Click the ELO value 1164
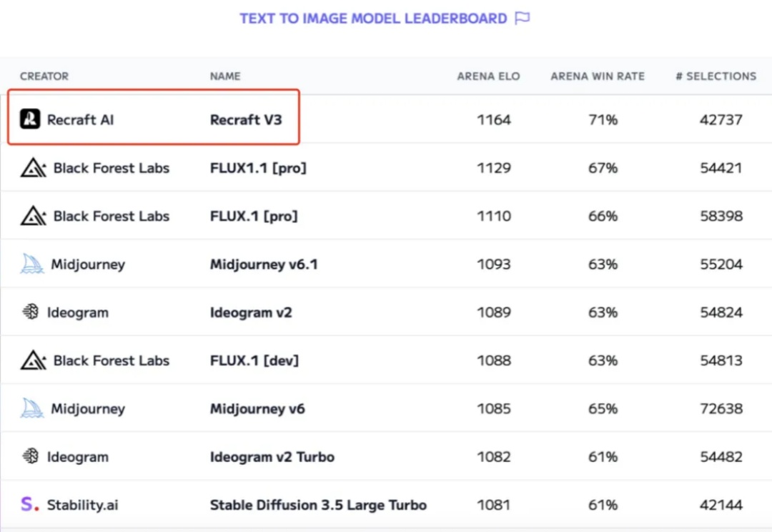772x532 pixels. (494, 119)
